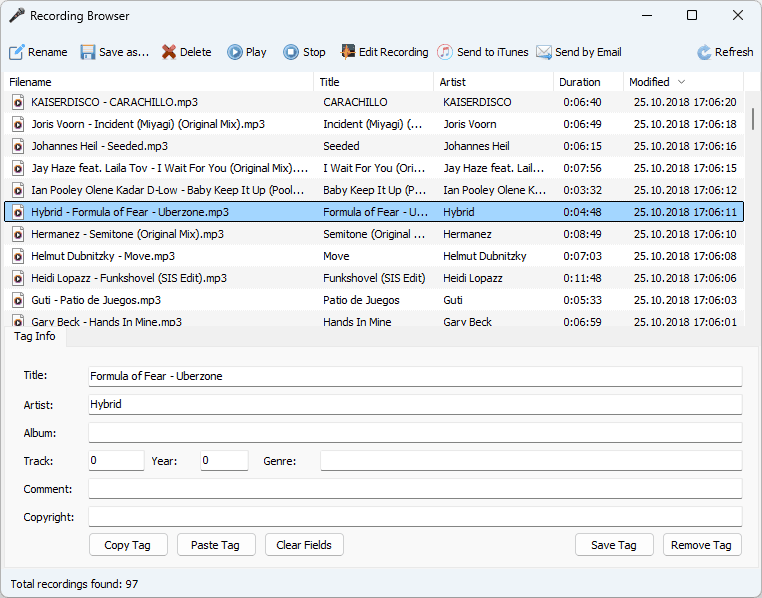The width and height of the screenshot is (762, 598).
Task: Focus the Title field with Formula of Fear
Action: coord(415,376)
